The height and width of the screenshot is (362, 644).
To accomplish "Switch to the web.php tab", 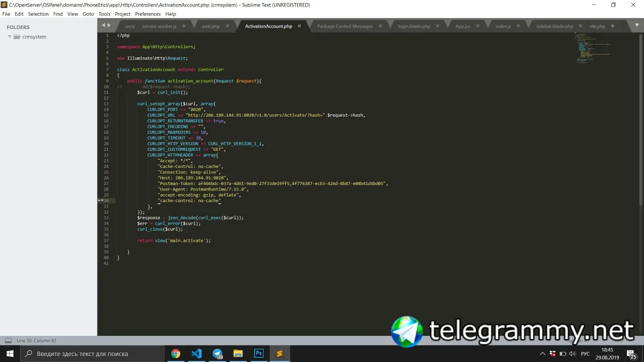I will coord(211,26).
